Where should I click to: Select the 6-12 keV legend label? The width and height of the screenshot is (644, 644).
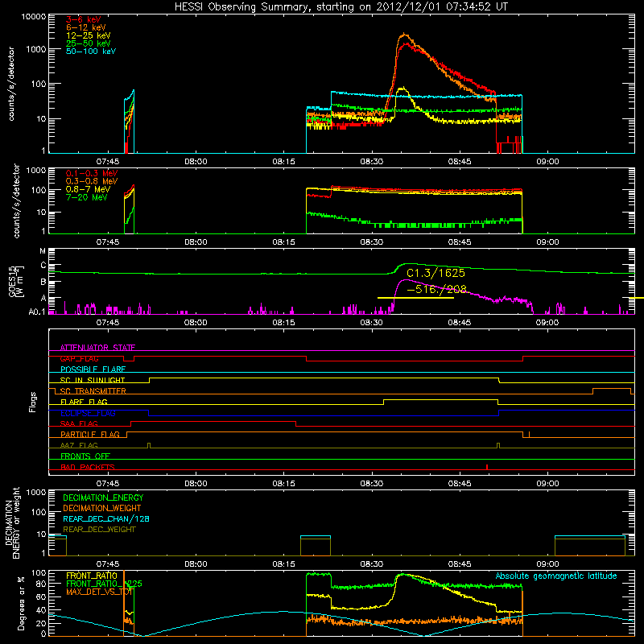[x=85, y=27]
